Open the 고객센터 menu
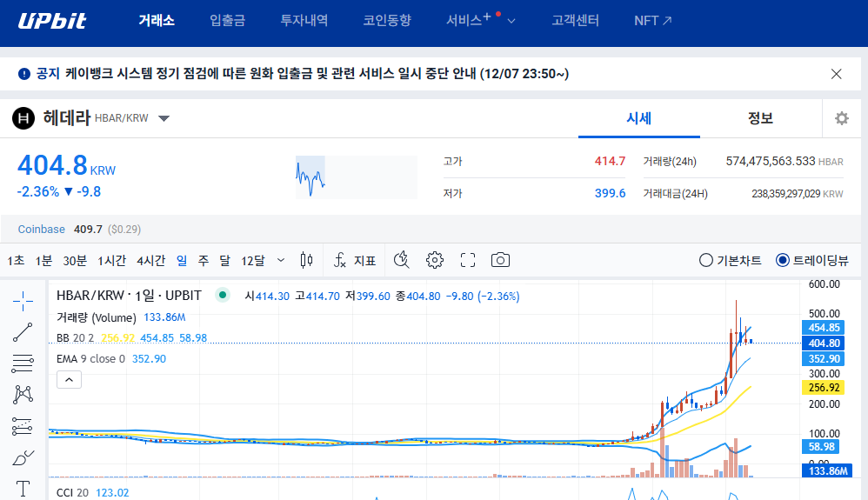Screen dimensions: 868x500 coord(575,21)
